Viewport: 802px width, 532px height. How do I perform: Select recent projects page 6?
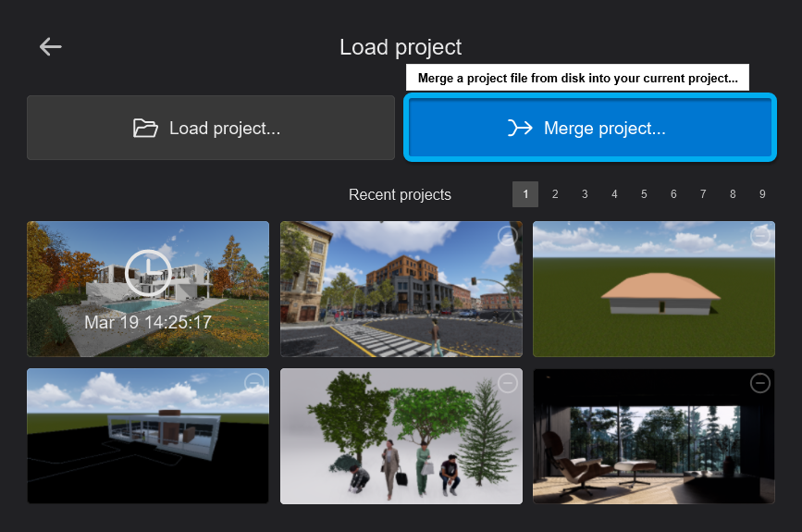[x=673, y=194]
